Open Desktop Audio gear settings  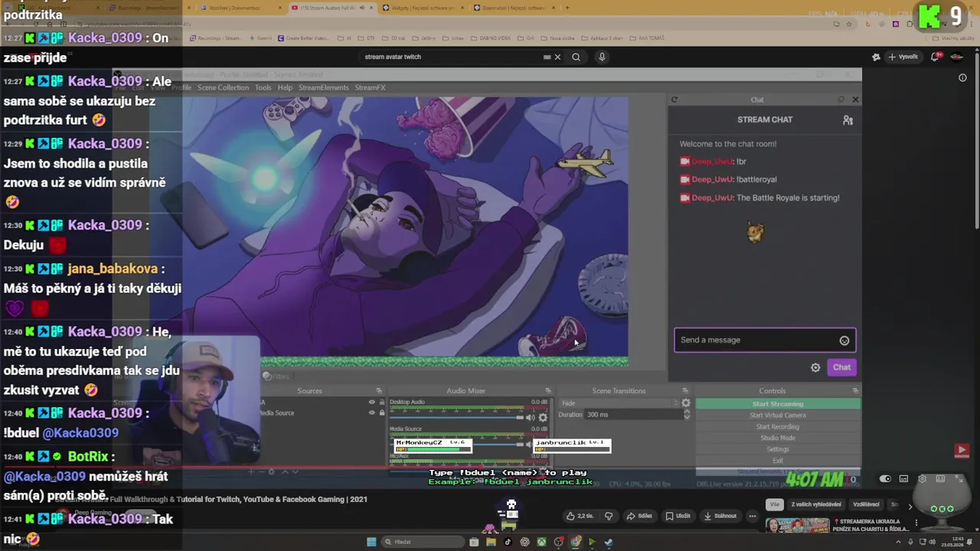543,417
